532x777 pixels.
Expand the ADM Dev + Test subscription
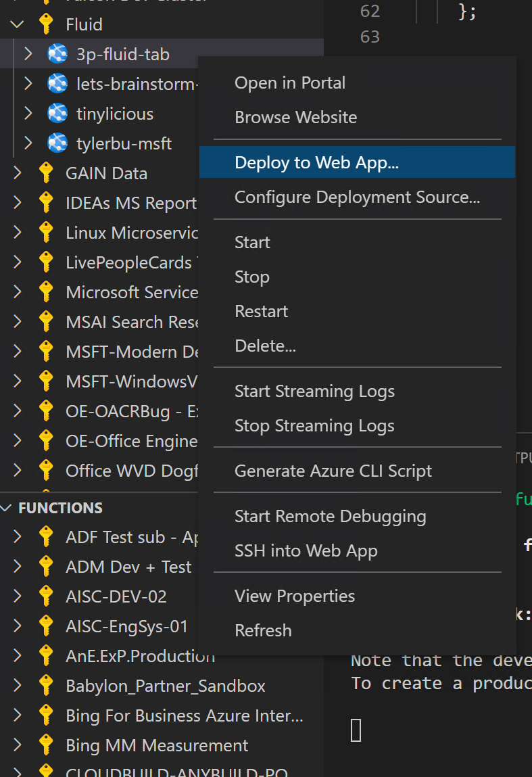tap(18, 567)
